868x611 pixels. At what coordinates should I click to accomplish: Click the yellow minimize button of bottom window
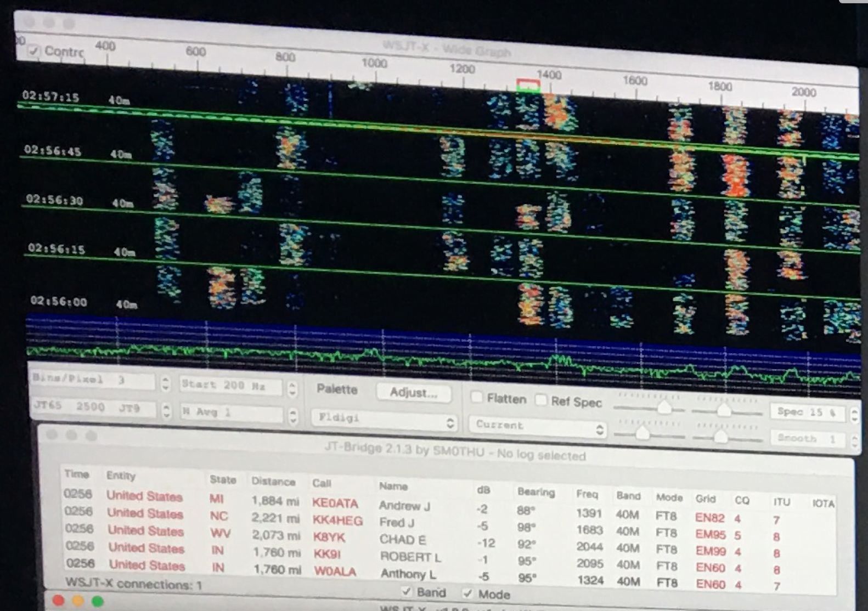click(x=78, y=602)
